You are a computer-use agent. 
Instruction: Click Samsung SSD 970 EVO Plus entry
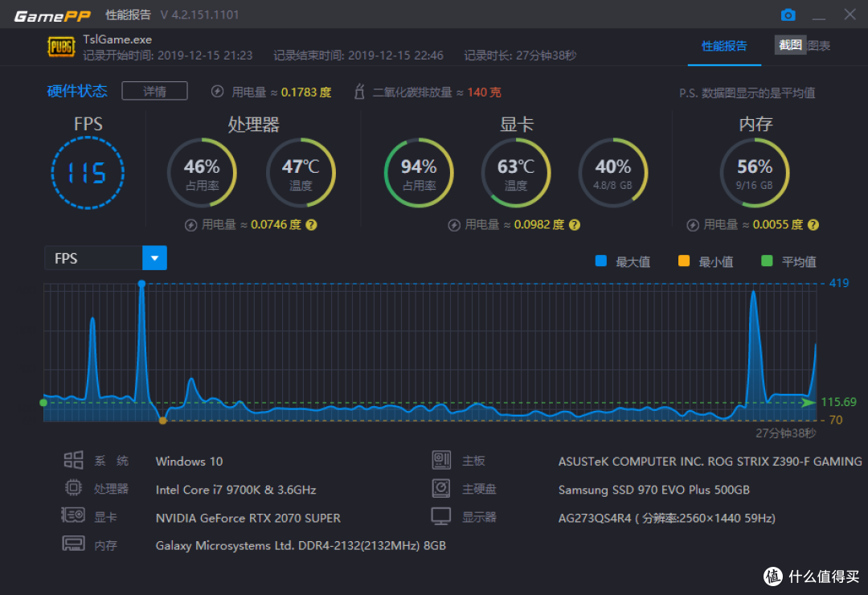[653, 490]
